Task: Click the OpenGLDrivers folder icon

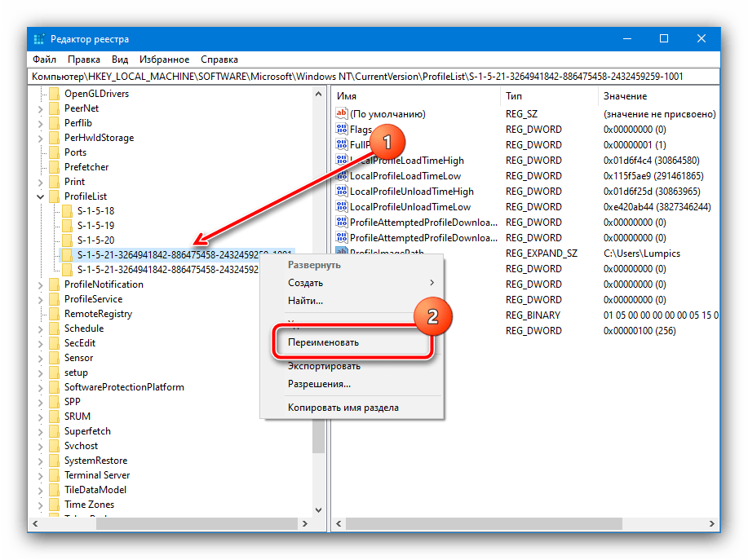Action: tap(55, 94)
